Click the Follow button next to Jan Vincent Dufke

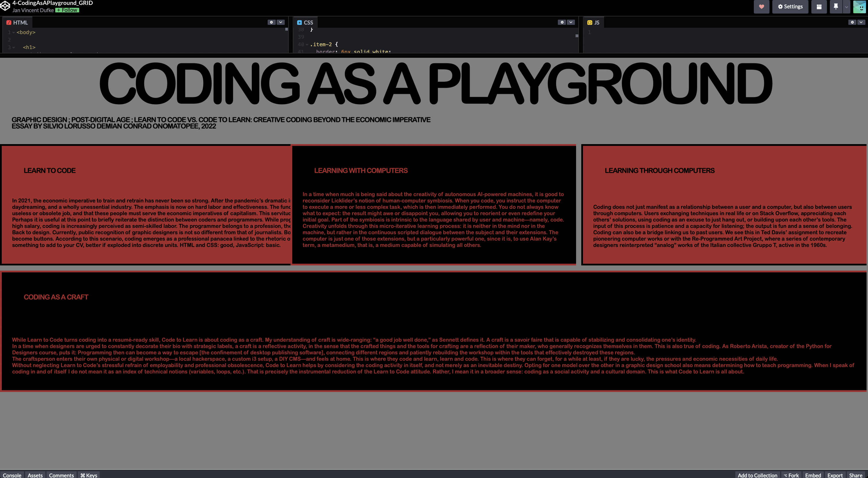tap(67, 10)
